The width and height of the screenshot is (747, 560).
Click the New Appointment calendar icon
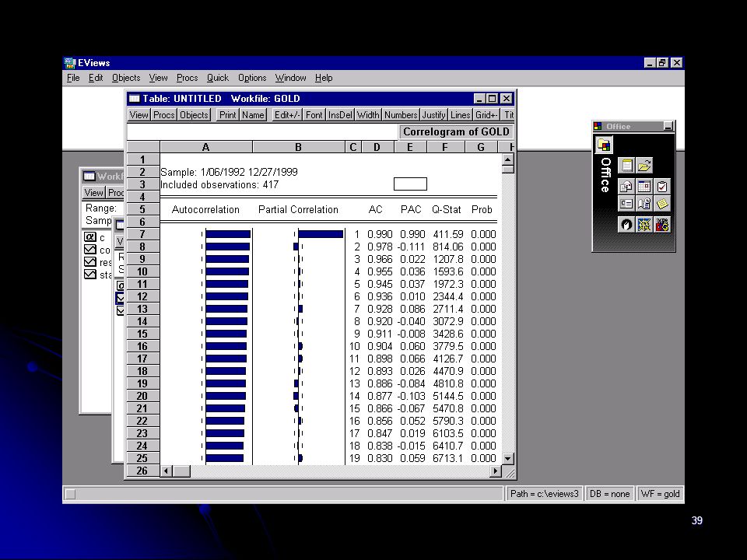tap(644, 186)
